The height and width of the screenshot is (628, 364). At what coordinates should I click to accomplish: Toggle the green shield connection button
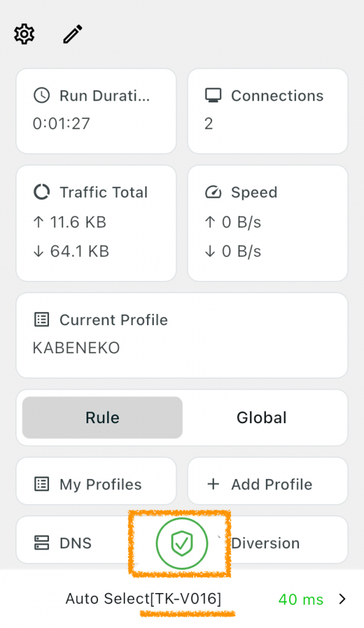(182, 543)
